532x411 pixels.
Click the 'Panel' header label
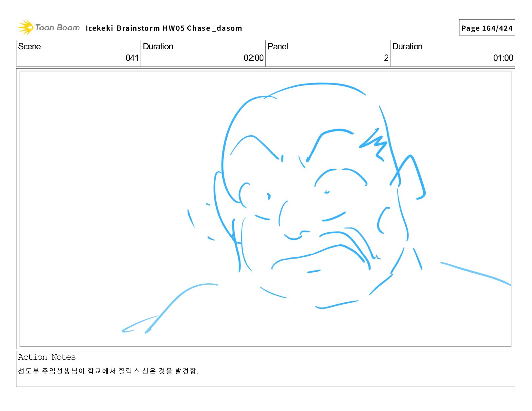tap(278, 46)
